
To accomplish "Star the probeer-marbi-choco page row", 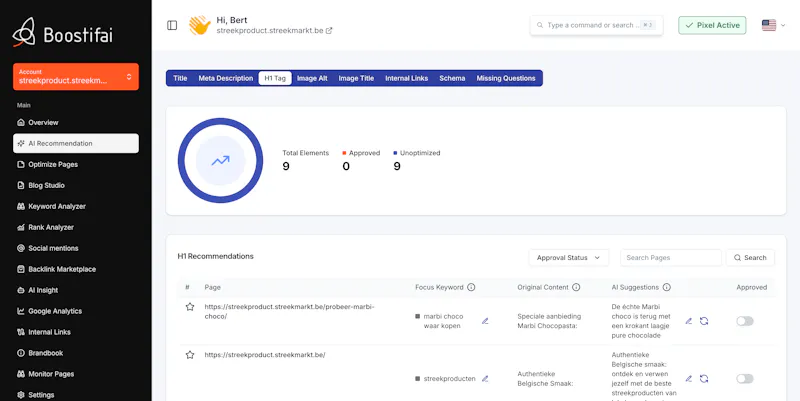I will tap(190, 307).
